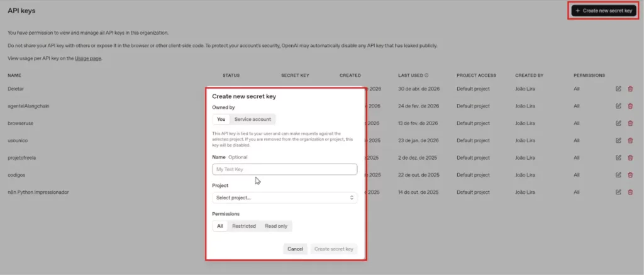644x275 pixels.
Task: Cancel the new secret key dialog
Action: click(x=296, y=249)
